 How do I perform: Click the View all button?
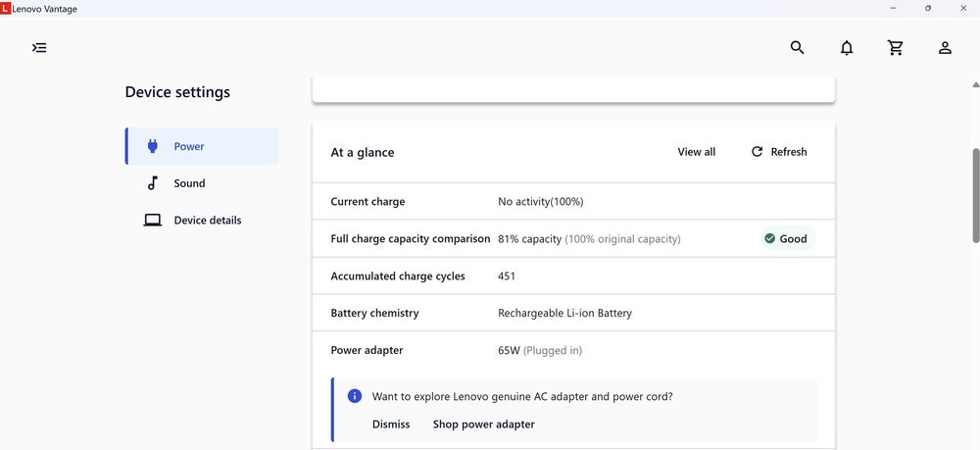697,152
